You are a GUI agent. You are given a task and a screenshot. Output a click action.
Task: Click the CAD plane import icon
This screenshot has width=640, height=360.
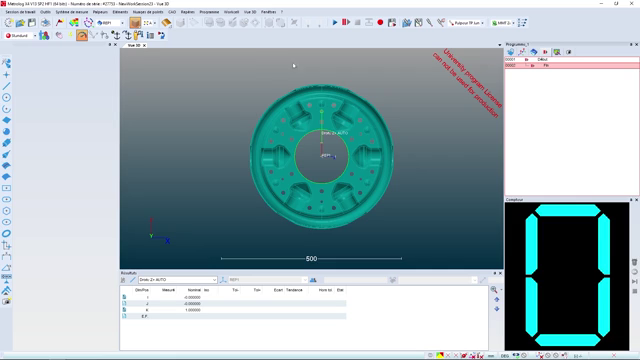166,23
